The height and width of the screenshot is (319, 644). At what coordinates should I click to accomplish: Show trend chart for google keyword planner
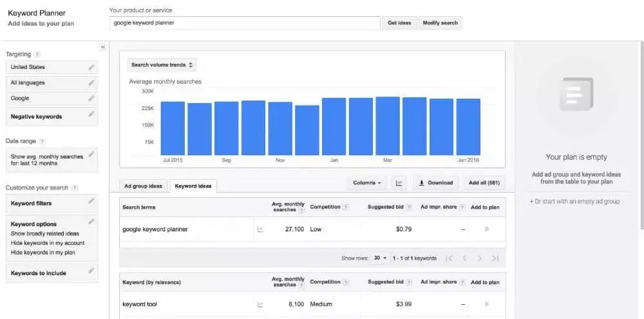(261, 229)
